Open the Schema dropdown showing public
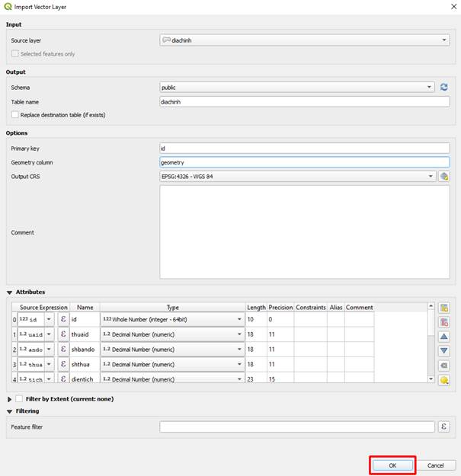This screenshot has height=476, width=461. (297, 88)
